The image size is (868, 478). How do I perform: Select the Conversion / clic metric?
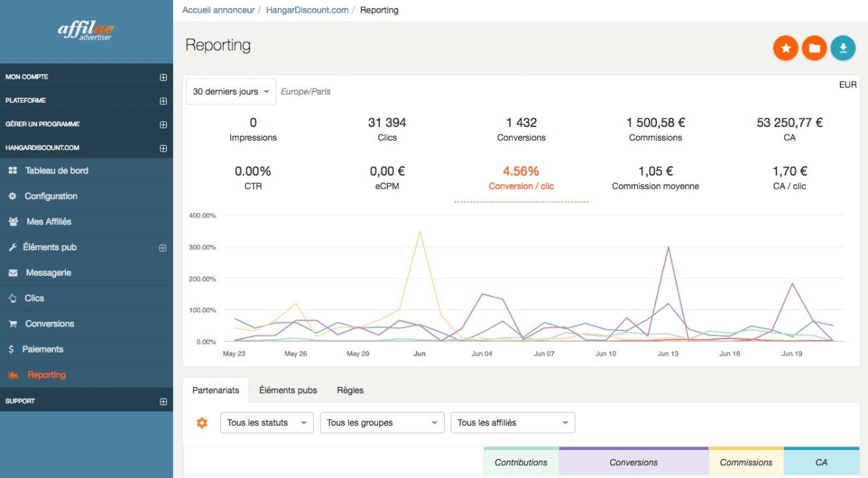(x=521, y=178)
